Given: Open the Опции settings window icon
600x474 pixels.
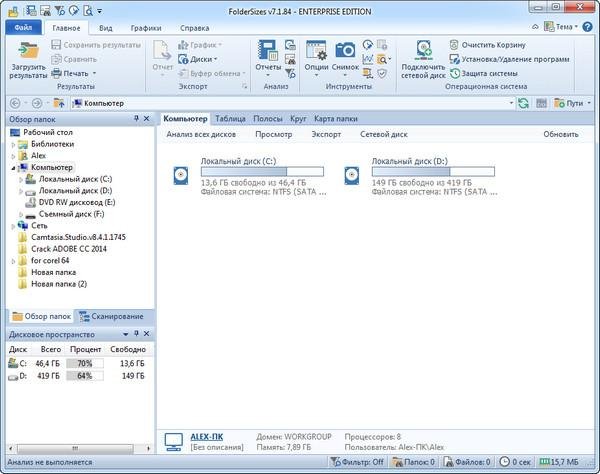Looking at the screenshot, I should [x=316, y=50].
